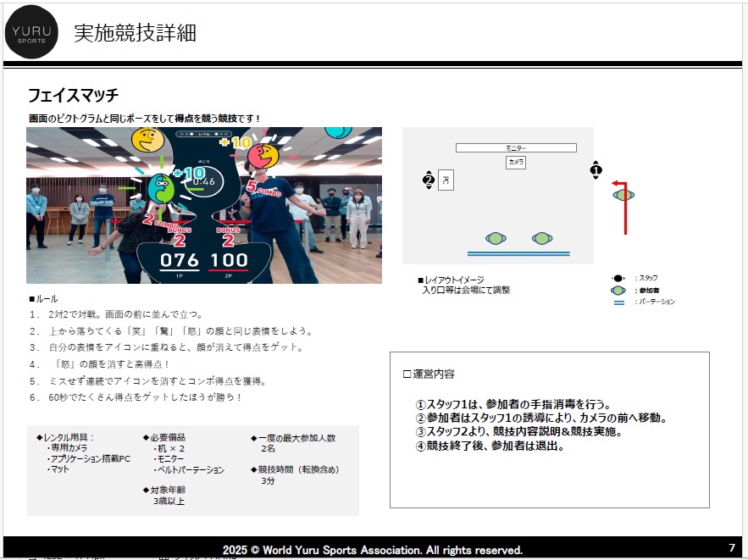Select the カメラ box in the layout diagram
The width and height of the screenshot is (748, 560).
516,161
